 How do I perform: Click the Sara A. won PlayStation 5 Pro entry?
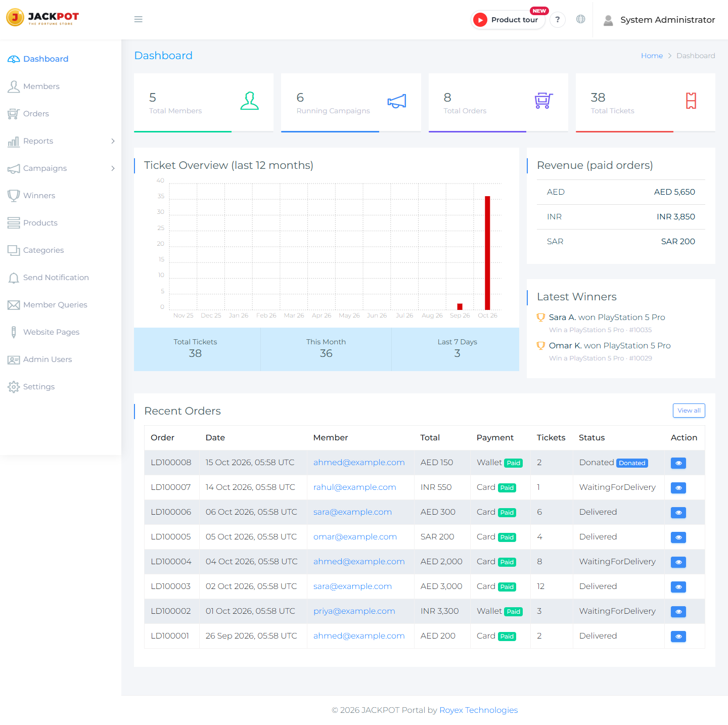(x=607, y=318)
